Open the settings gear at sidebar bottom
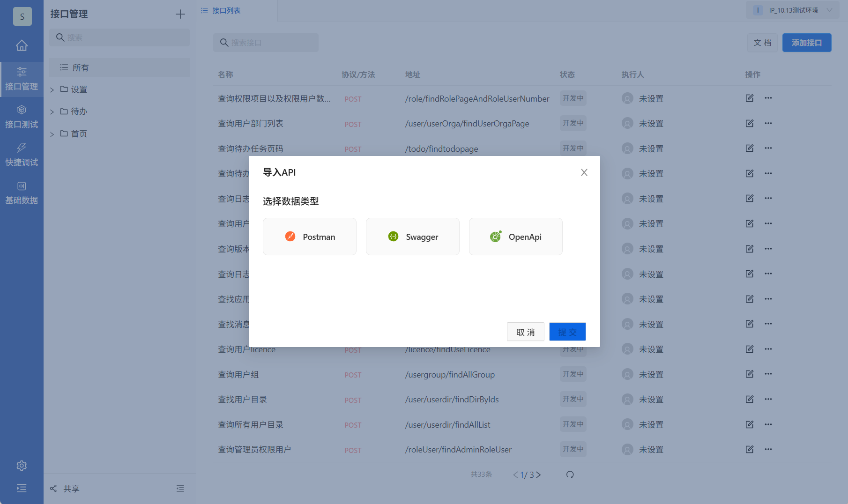 (22, 465)
